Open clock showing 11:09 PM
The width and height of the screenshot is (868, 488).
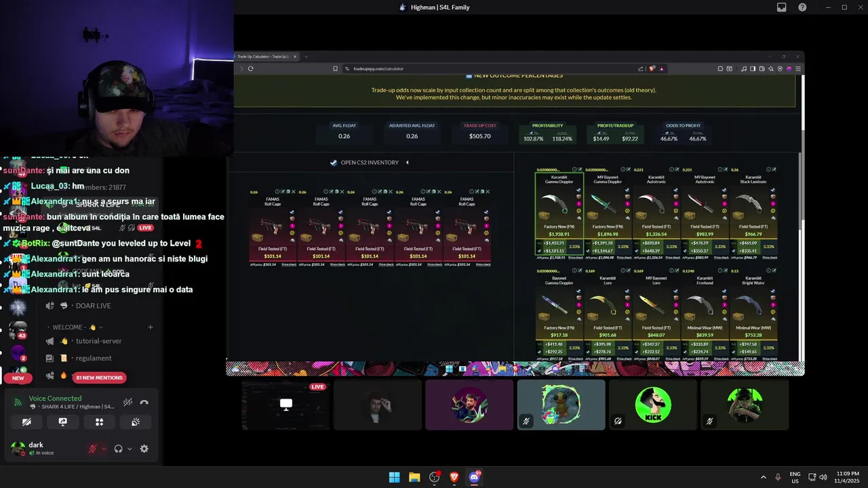point(846,477)
